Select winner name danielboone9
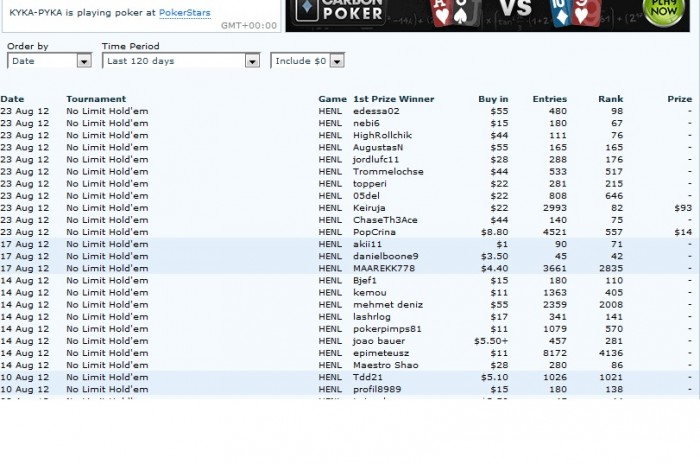Screen dimensions: 700x464 pos(386,256)
